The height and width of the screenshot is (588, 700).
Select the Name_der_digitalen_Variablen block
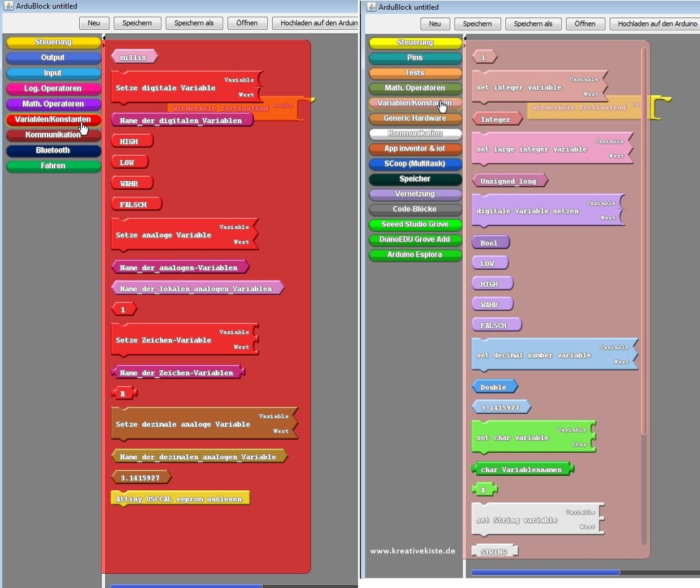(x=181, y=120)
